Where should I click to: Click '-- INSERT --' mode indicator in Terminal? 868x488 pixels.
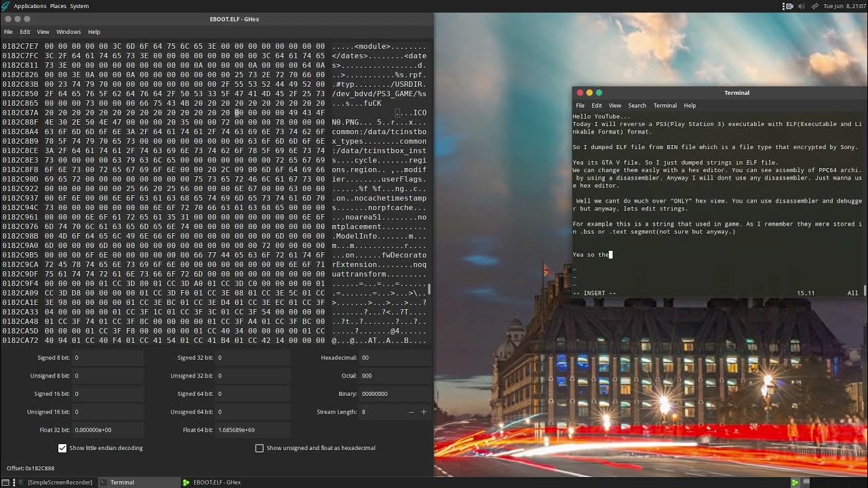(x=594, y=293)
